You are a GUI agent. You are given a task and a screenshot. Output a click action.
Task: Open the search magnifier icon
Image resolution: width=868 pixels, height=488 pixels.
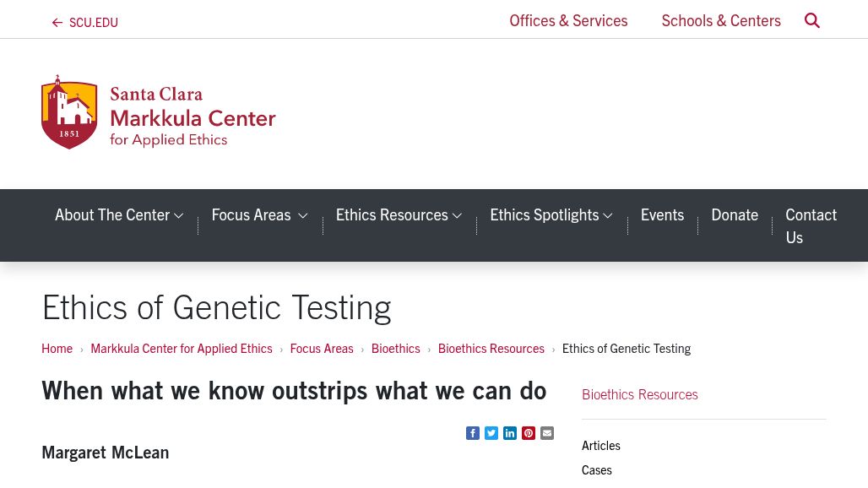click(x=811, y=20)
